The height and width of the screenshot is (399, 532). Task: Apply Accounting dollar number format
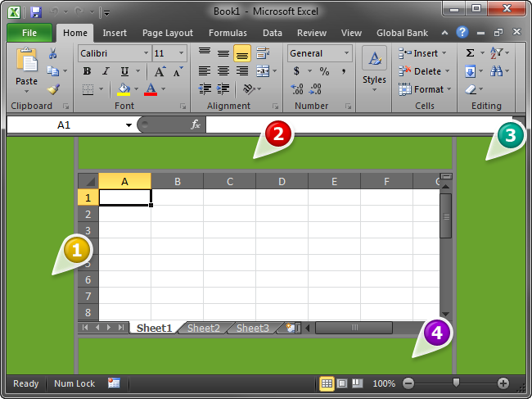296,71
